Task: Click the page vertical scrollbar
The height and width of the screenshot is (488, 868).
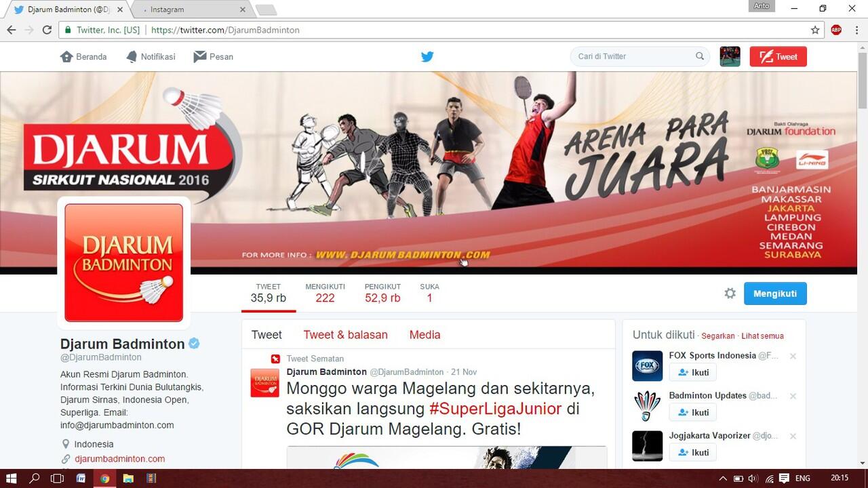Action: pos(863,81)
